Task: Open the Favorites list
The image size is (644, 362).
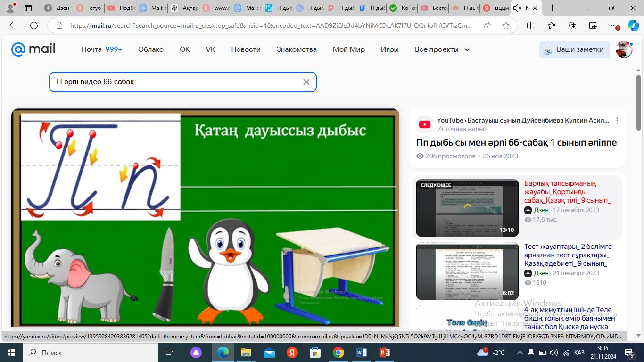Action: point(552,25)
